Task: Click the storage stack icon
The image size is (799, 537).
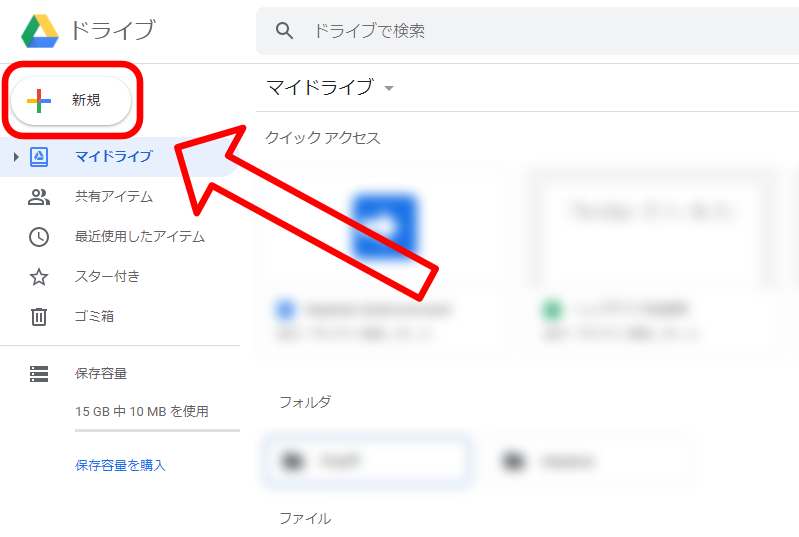Action: (x=39, y=373)
